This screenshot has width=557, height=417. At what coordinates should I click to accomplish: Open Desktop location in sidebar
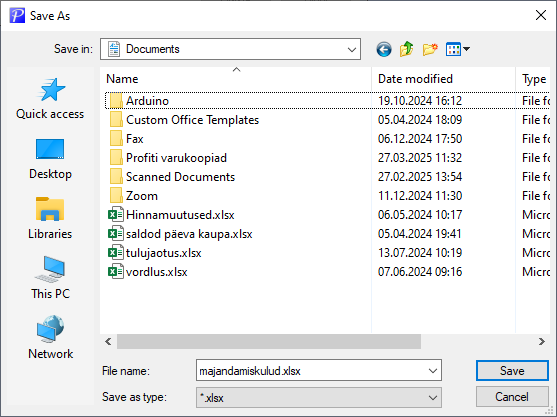point(50,159)
